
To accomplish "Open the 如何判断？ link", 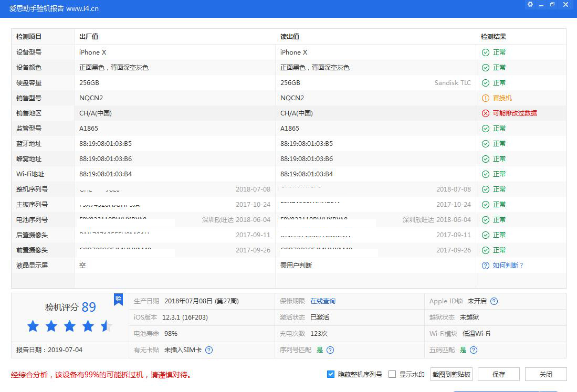I will [508, 266].
